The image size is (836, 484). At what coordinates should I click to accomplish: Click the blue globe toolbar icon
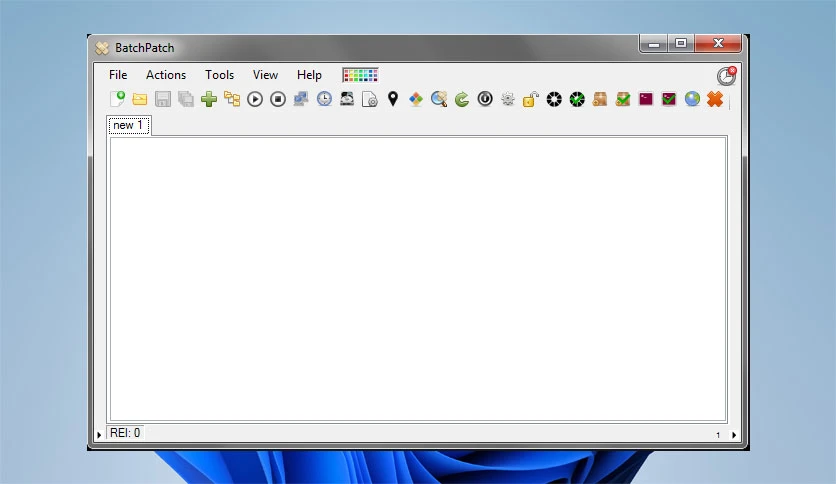point(692,99)
